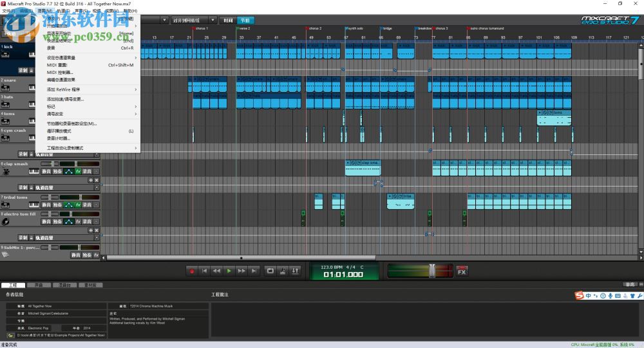Open the keyboard icon on snare track

32,88
